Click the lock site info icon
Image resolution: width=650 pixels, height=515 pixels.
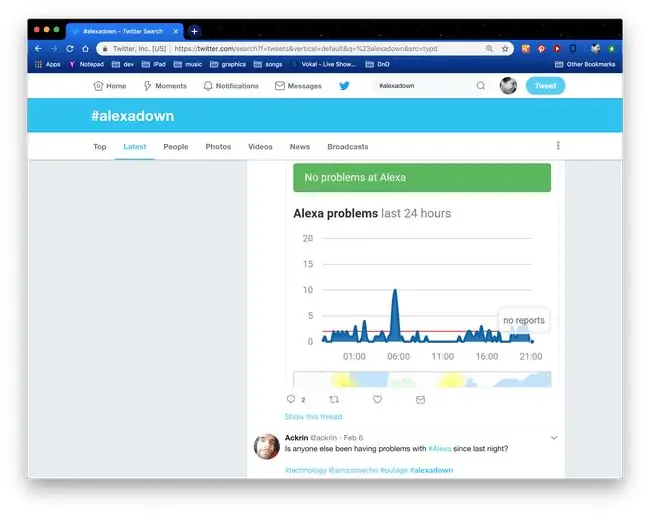pyautogui.click(x=105, y=49)
